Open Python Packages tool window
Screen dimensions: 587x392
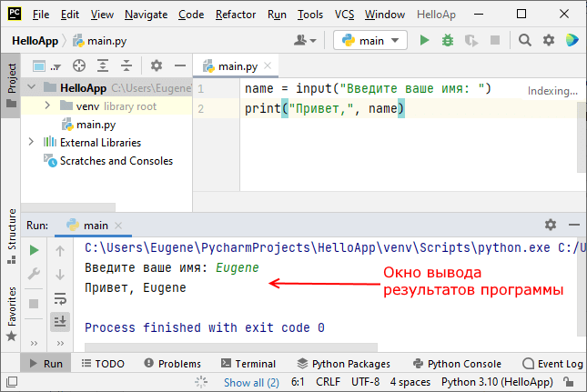344,364
